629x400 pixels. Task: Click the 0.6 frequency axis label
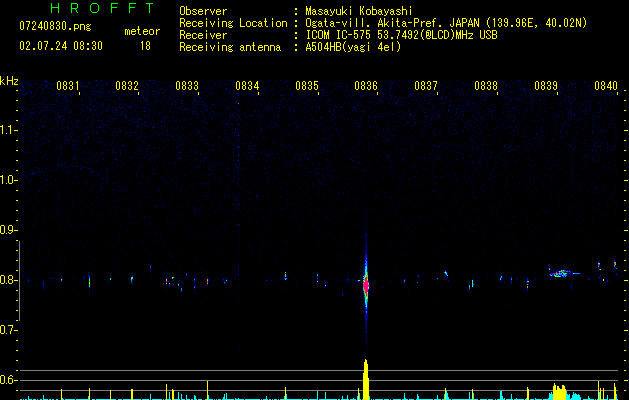pos(8,380)
